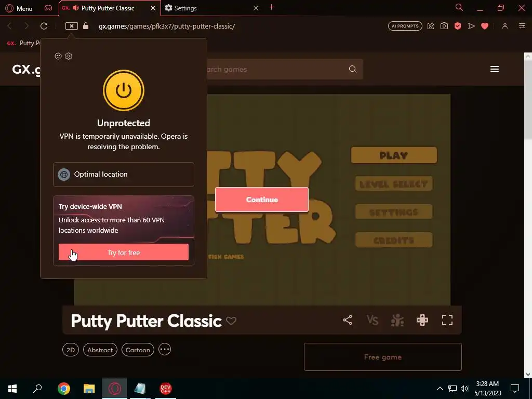Click PLAY in the game menu
532x399 pixels.
click(x=394, y=155)
